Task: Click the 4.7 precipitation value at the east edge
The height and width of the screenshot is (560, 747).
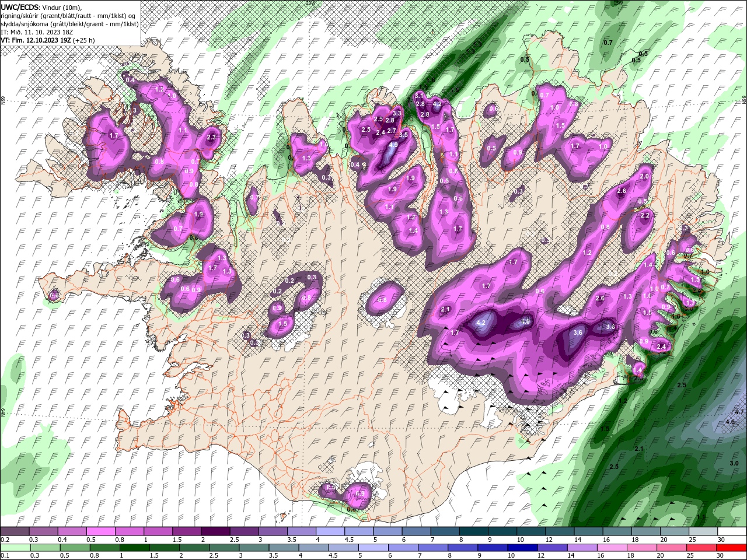Action: 740,412
